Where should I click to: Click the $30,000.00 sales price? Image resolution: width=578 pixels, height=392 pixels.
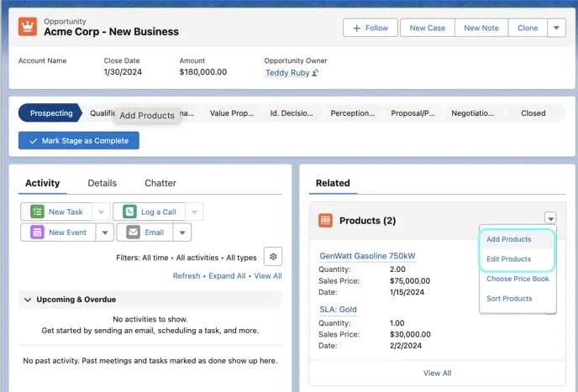pos(410,335)
